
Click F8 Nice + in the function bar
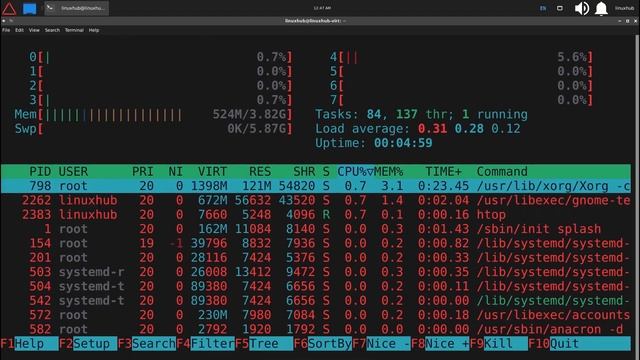(x=440, y=344)
